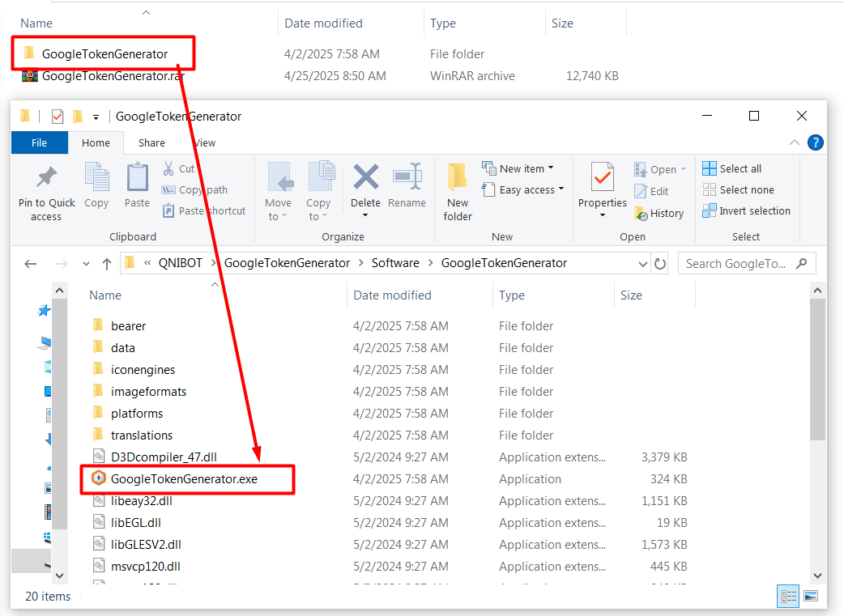Open the Open button dropdown menu
Screen dimensions: 844x616
pos(684,169)
